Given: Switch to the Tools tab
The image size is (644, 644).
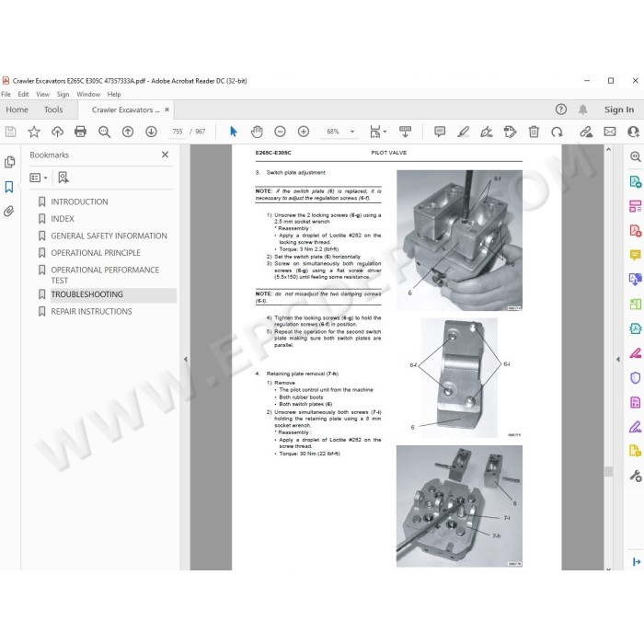Looking at the screenshot, I should coord(53,109).
